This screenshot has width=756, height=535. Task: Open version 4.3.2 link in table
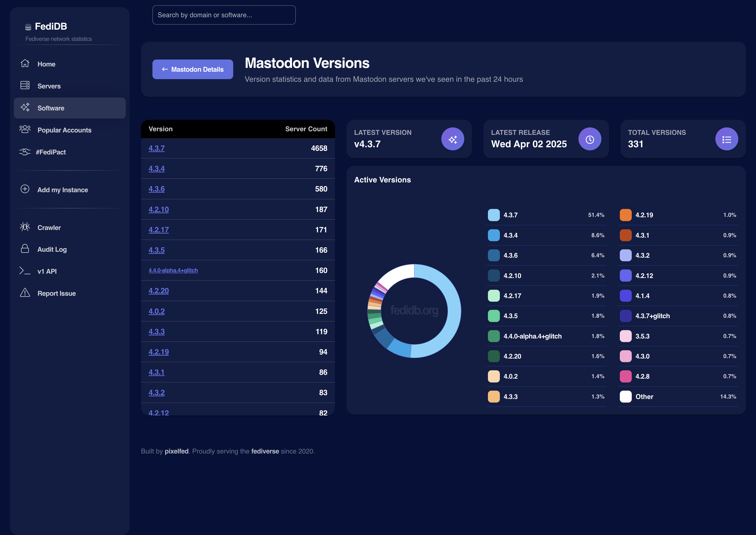click(157, 393)
